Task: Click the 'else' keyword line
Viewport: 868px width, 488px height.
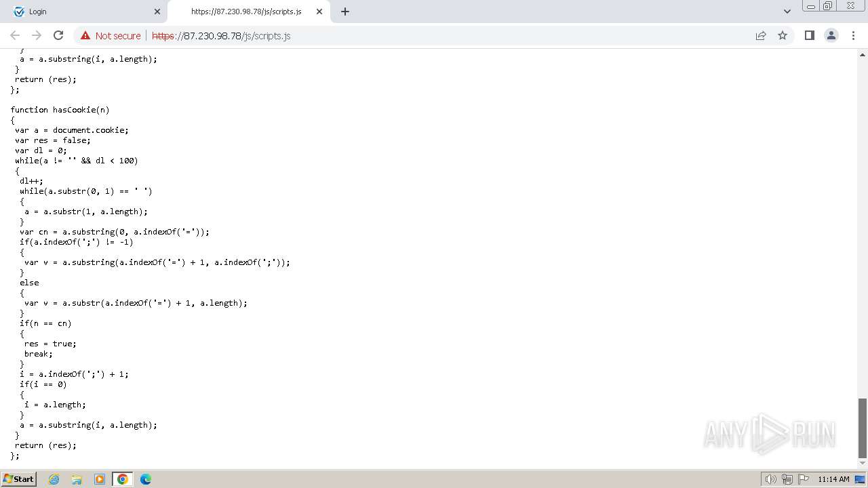Action: pyautogui.click(x=29, y=283)
